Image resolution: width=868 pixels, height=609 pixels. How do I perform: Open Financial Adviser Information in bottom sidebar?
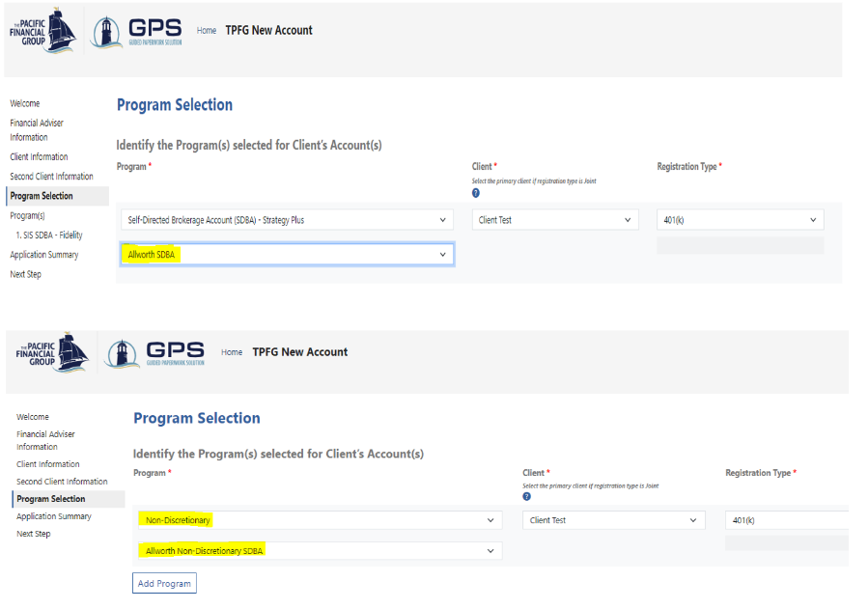tap(45, 440)
